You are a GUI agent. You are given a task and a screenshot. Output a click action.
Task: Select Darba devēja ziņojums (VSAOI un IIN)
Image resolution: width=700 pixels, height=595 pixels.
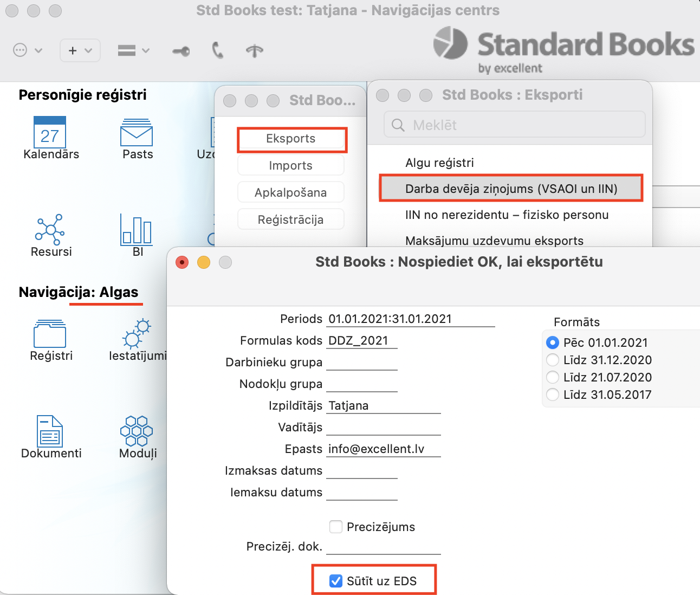pyautogui.click(x=511, y=189)
